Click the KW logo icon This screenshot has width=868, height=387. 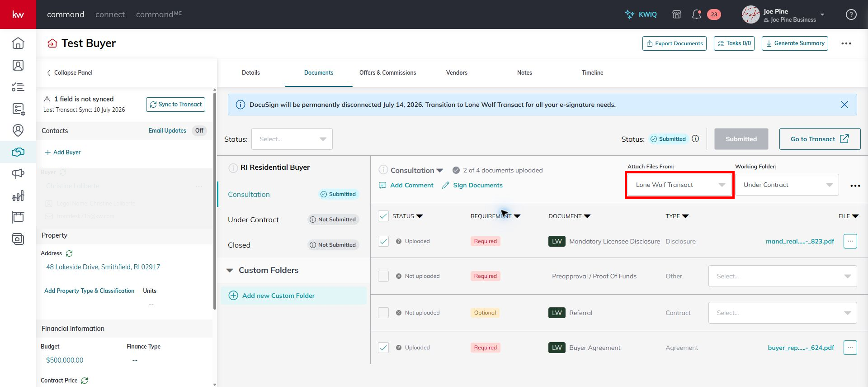(x=18, y=14)
